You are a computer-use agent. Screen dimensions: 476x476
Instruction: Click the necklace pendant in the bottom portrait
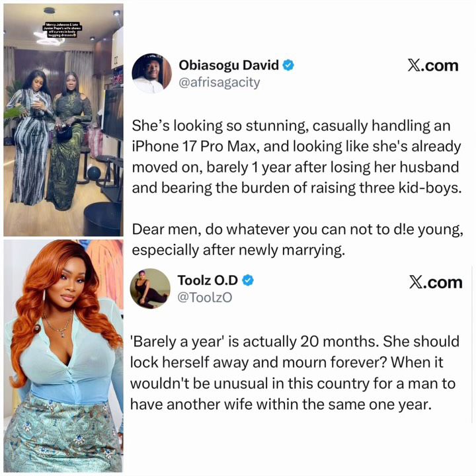[x=62, y=333]
